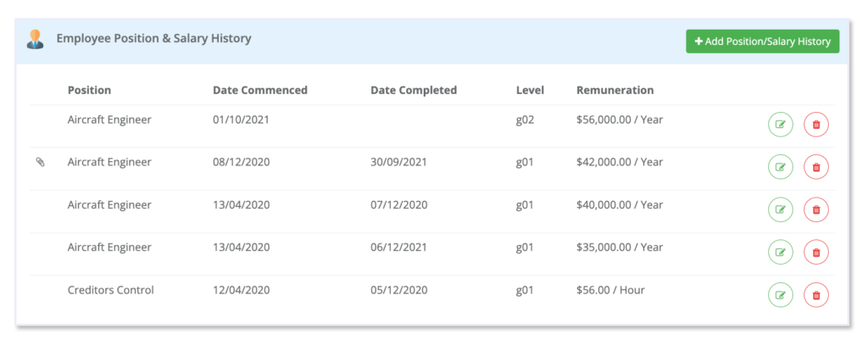The image size is (868, 346).
Task: Select the Position column header
Action: click(x=89, y=90)
